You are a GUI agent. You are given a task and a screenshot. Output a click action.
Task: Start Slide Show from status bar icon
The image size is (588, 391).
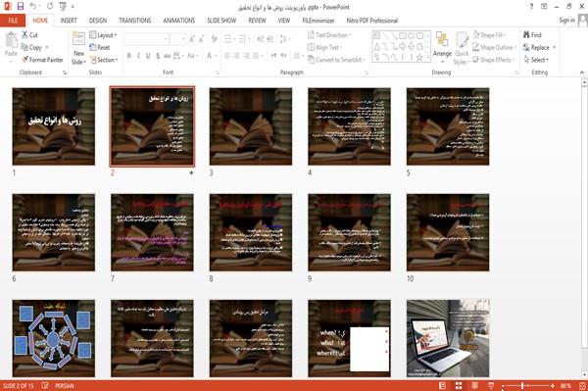point(491,386)
